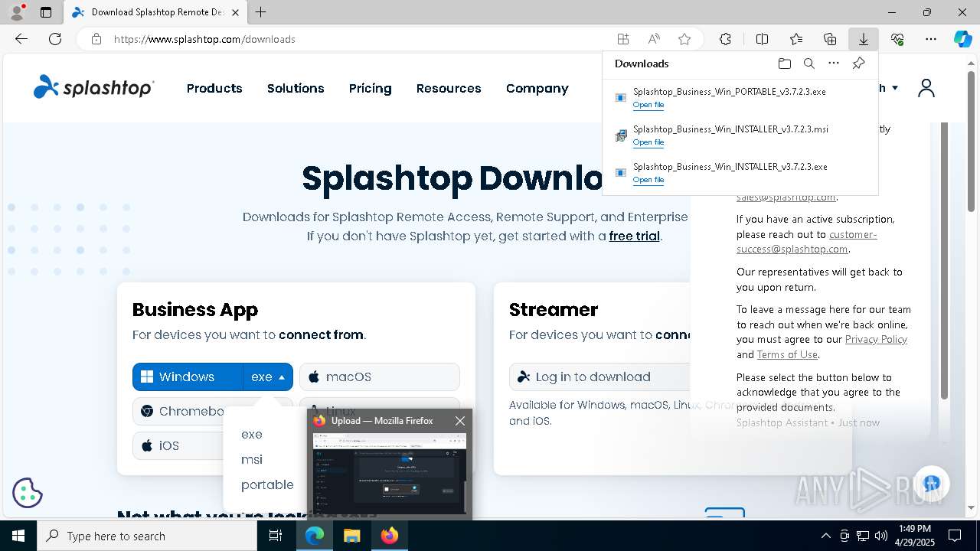Open the browser profile icon

click(16, 12)
